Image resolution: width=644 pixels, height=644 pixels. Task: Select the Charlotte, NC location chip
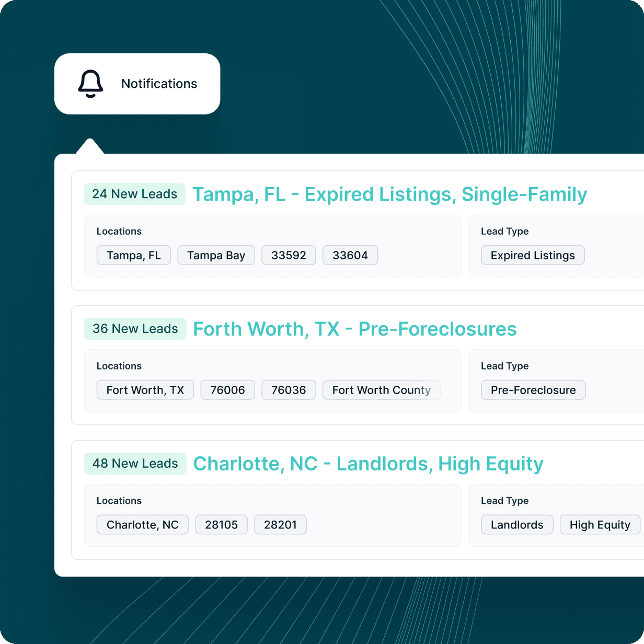click(142, 524)
